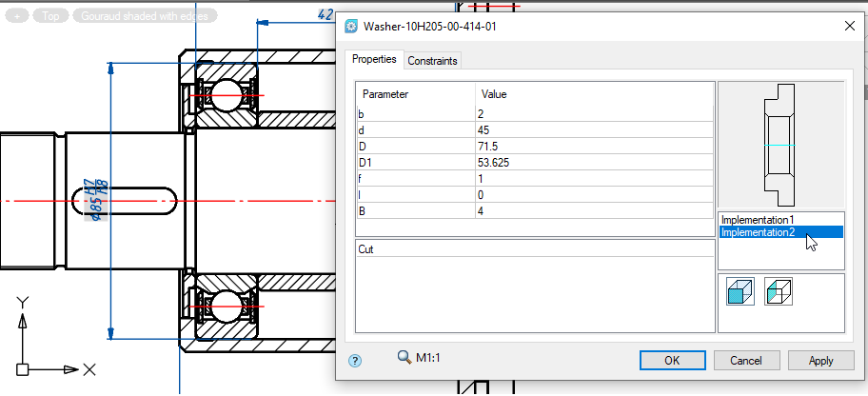Click the washer dialog title gear icon
This screenshot has width=868, height=396.
click(x=351, y=27)
